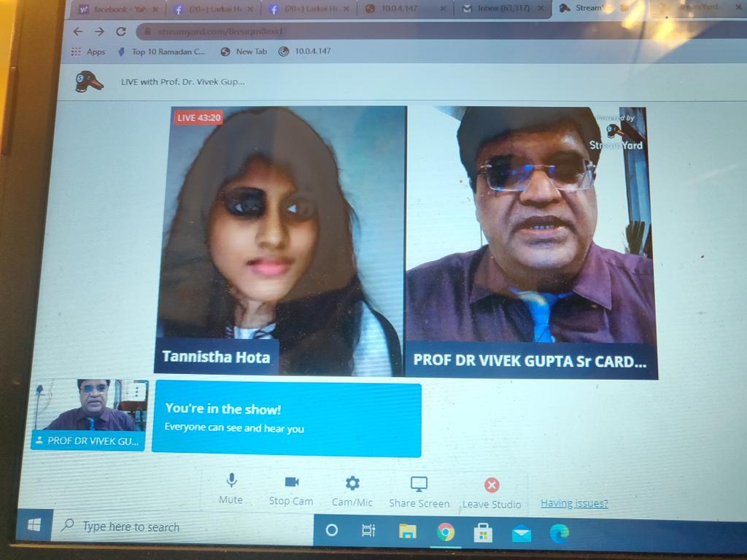Open the Windows Start menu

click(34, 525)
